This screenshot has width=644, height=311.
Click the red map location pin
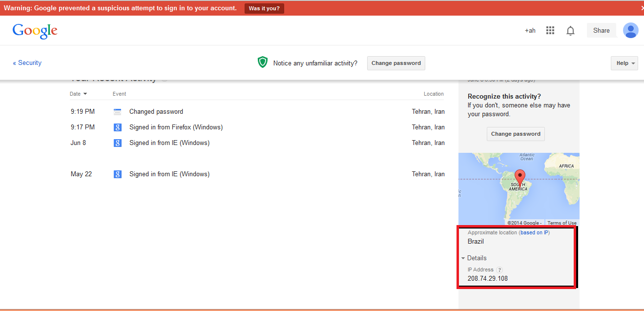click(x=520, y=176)
